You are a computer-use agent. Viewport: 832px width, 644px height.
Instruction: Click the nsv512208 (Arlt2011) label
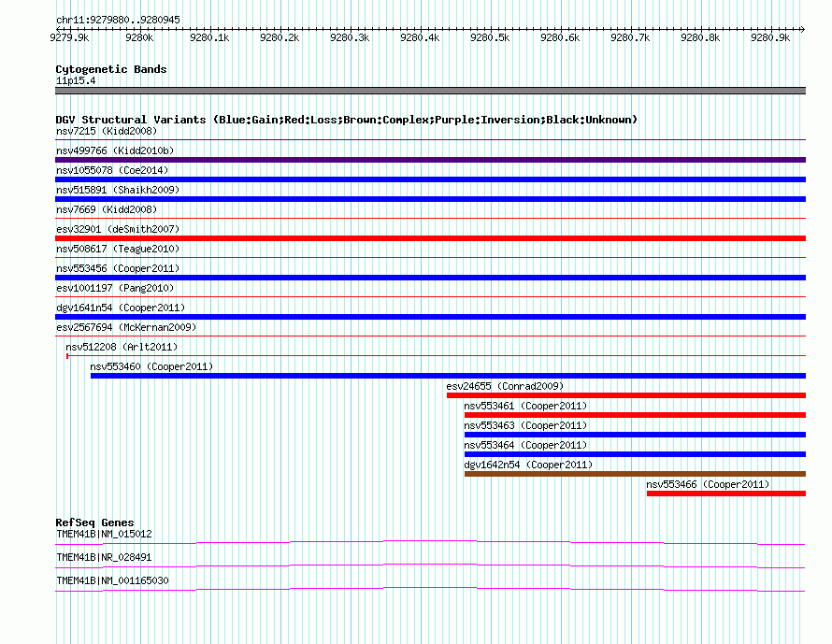coord(122,347)
